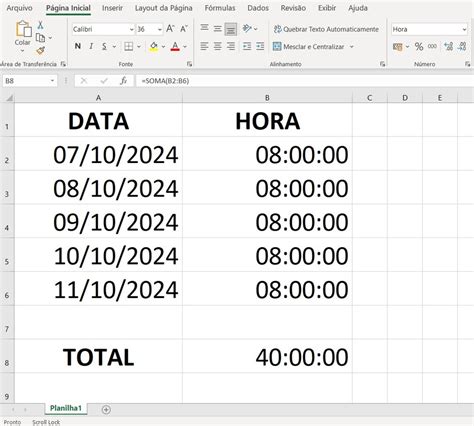Toggle bold formatting (N)
The width and height of the screenshot is (474, 426).
pyautogui.click(x=78, y=46)
